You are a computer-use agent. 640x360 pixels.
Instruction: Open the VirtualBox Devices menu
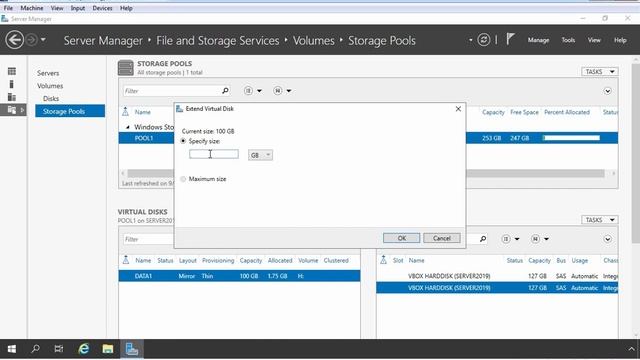[102, 8]
